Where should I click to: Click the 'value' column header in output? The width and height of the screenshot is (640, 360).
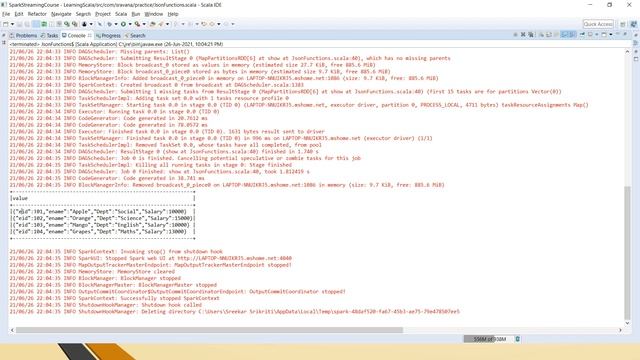[20, 198]
